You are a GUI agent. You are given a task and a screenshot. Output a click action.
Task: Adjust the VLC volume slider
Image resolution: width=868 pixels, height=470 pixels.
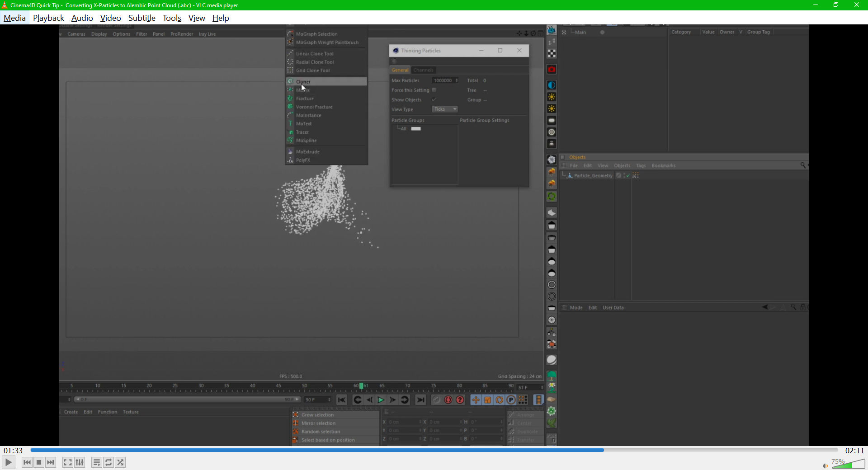pyautogui.click(x=849, y=464)
